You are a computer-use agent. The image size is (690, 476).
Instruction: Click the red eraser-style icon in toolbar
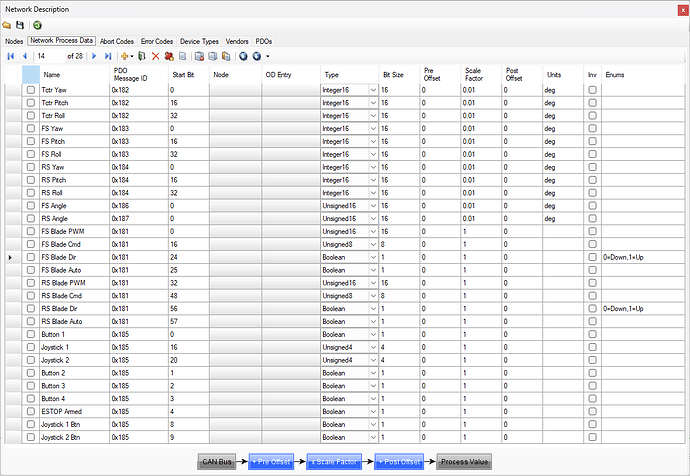169,56
